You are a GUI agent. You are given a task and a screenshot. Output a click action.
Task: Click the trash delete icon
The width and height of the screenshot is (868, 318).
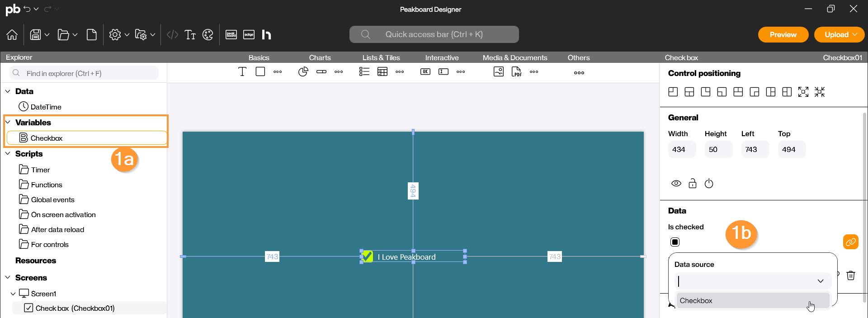pyautogui.click(x=851, y=275)
